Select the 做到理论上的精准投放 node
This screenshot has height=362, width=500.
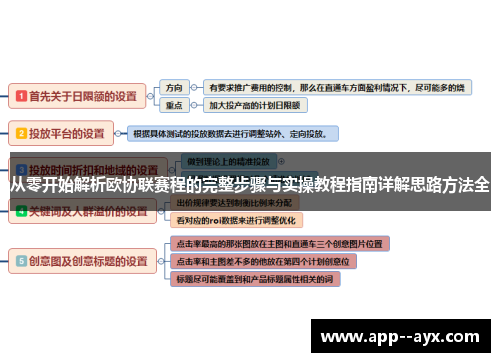[229, 161]
